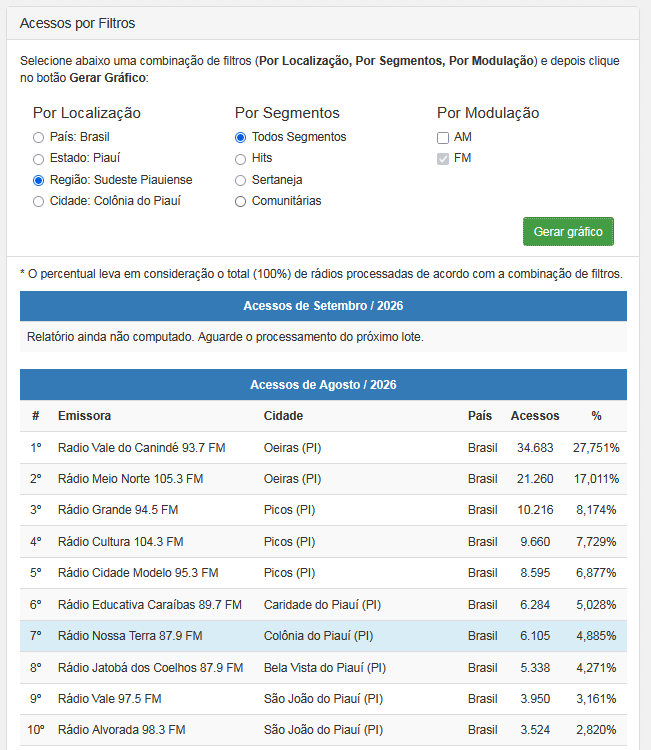Click the Cidade column header
The image size is (651, 750).
click(x=283, y=416)
